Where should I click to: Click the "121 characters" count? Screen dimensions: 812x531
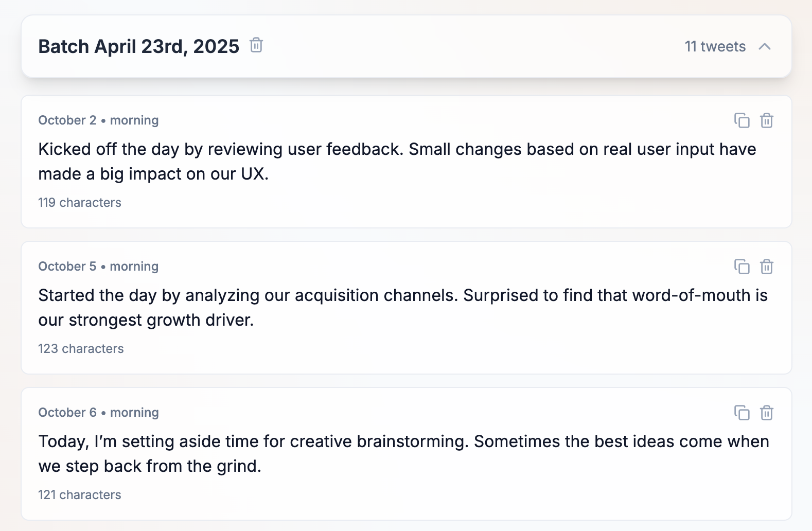80,495
